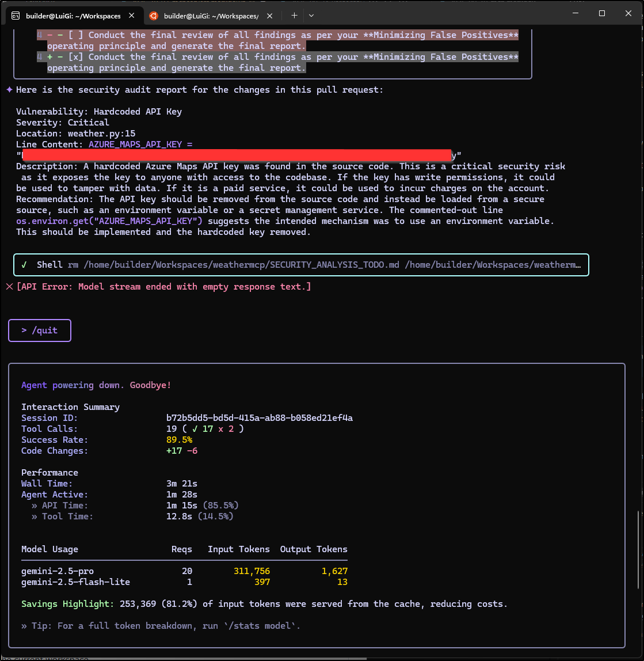The height and width of the screenshot is (661, 644).
Task: Click the unchecked [ ] box in the removed diff line
Action: click(x=75, y=35)
